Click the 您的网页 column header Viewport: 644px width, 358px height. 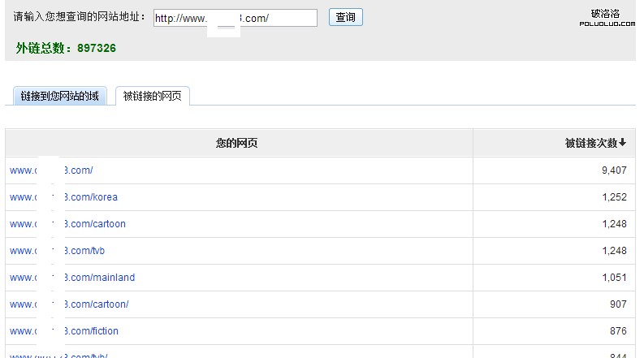click(x=237, y=143)
